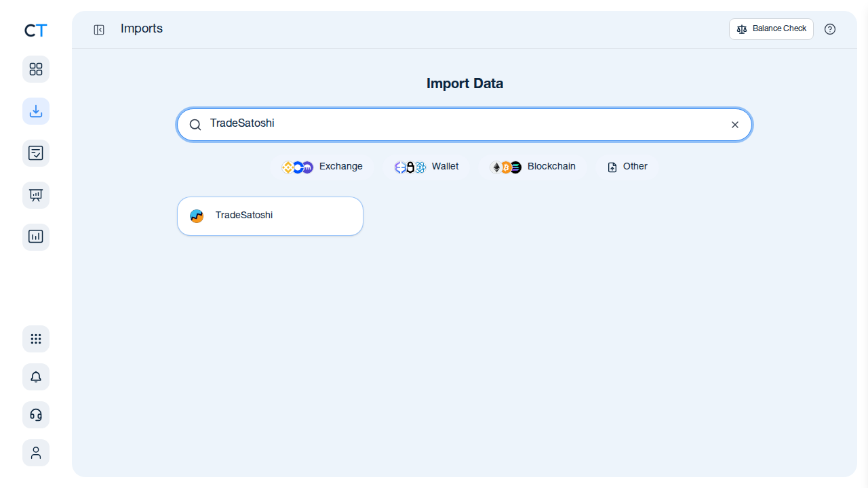This screenshot has width=868, height=488.
Task: Focus the import search field
Action: 465,125
